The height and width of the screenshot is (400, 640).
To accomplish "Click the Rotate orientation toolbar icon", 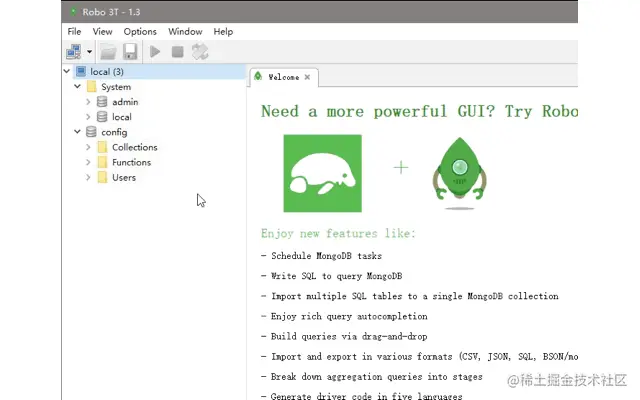I will pyautogui.click(x=200, y=52).
